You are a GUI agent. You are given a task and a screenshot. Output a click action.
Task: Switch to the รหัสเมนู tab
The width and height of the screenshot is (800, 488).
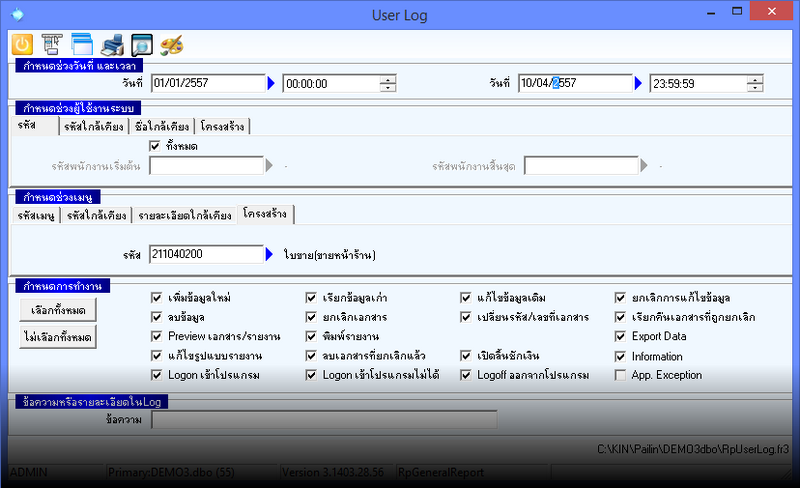37,215
